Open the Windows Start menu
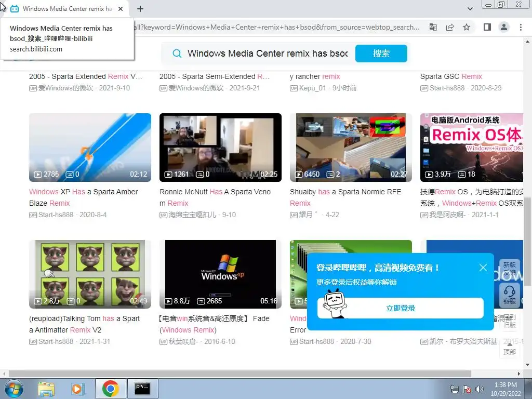 point(13,389)
